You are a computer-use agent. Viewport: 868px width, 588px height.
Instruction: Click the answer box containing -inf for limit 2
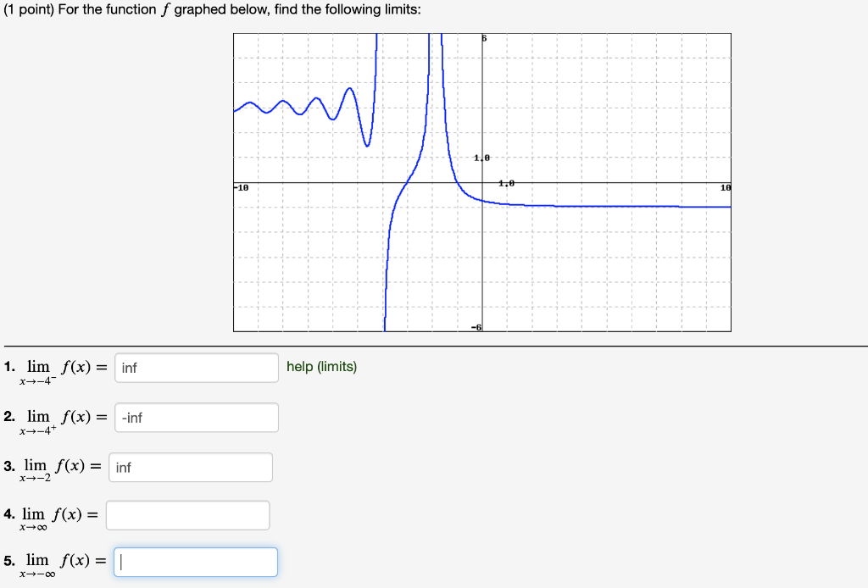196,417
